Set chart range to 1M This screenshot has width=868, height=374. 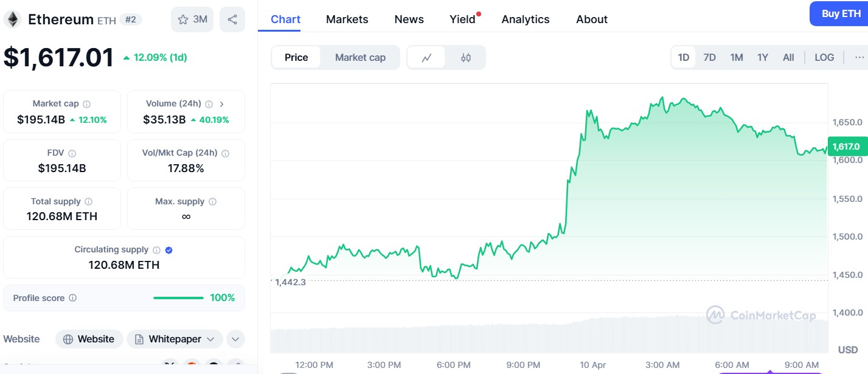[737, 57]
